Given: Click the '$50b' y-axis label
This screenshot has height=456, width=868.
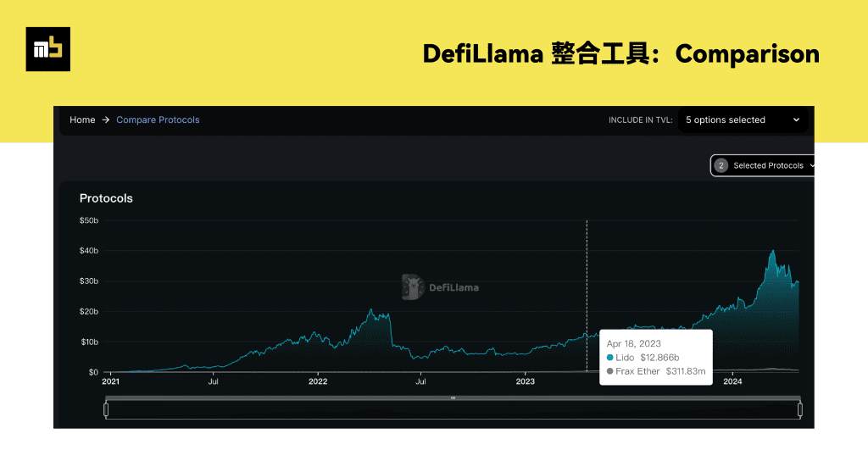Looking at the screenshot, I should [x=88, y=220].
